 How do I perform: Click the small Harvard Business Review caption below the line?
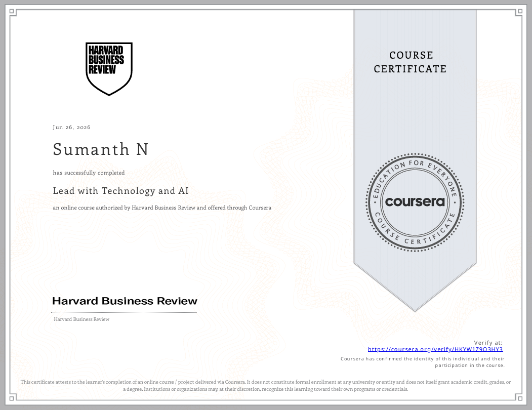click(x=81, y=319)
